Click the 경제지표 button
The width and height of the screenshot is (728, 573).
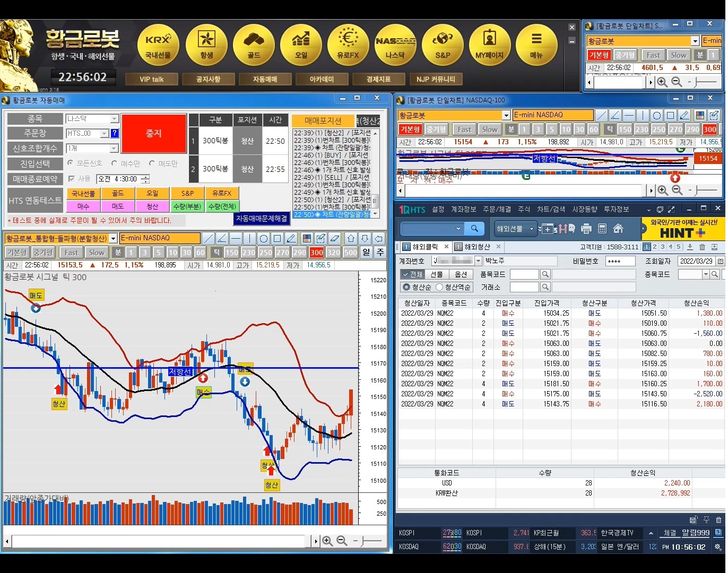[x=379, y=79]
